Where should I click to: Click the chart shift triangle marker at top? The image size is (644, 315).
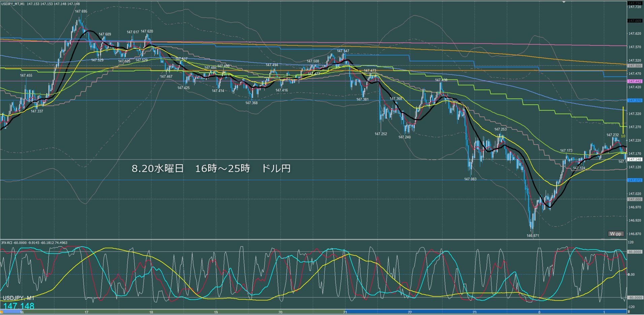click(565, 2)
